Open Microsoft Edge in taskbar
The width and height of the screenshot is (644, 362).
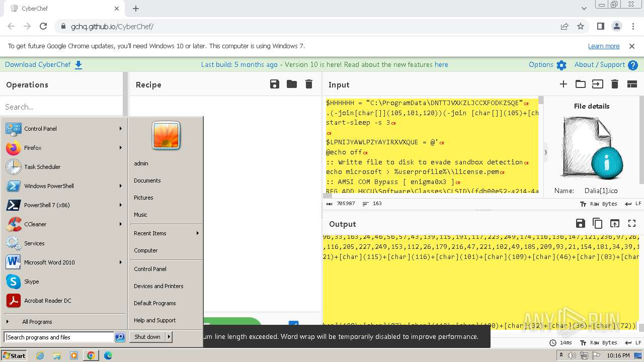[x=108, y=355]
